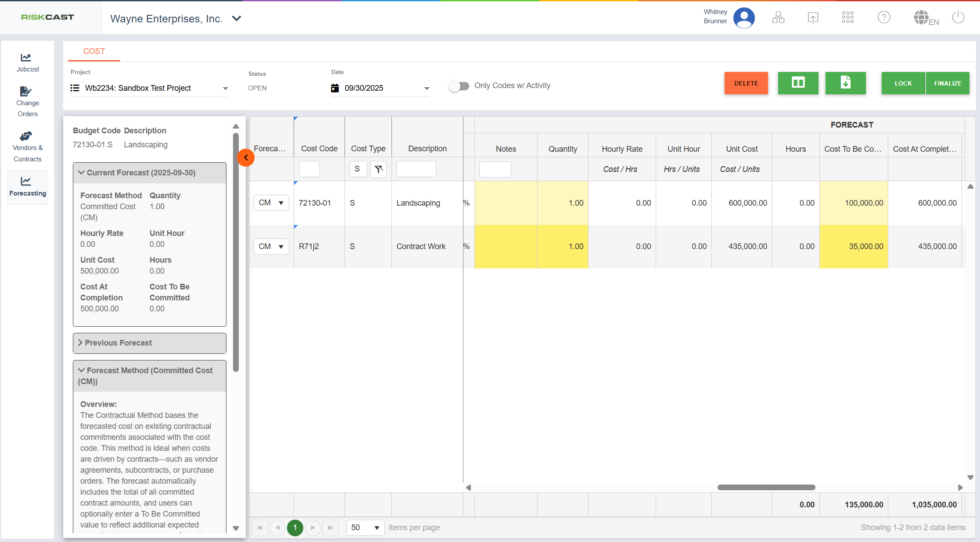Open the Jobcost module in sidebar
This screenshot has height=542, width=980.
(x=28, y=63)
